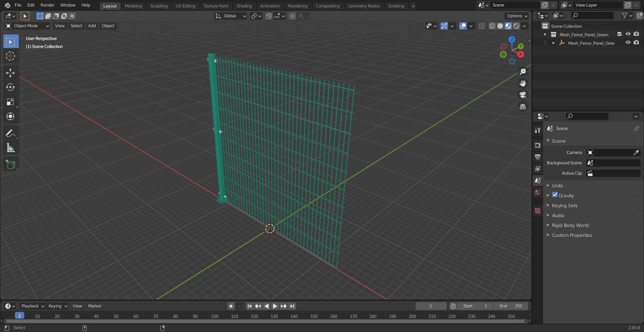The width and height of the screenshot is (644, 332).
Task: Select material preview shading
Action: 508,26
